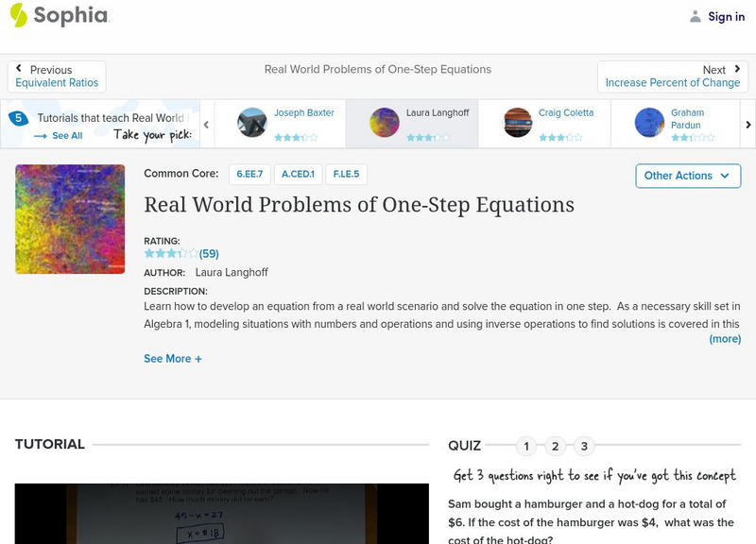The height and width of the screenshot is (544, 756).
Task: Select quiz question 2
Action: click(556, 446)
